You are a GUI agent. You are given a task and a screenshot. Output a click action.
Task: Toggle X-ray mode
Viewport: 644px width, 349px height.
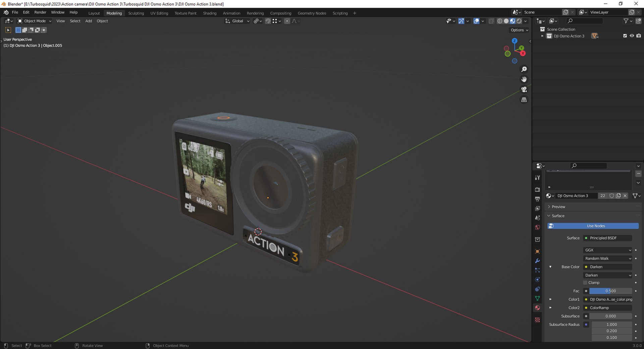coord(491,21)
